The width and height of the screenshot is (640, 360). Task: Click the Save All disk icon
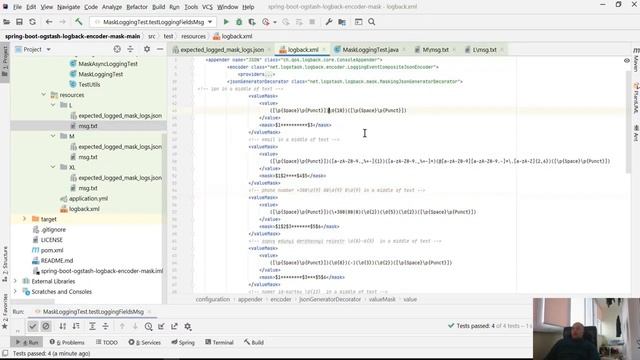[19, 22]
